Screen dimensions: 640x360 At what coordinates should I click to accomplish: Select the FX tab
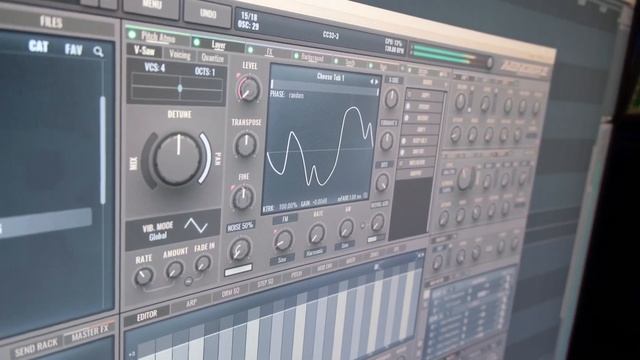coord(269,52)
